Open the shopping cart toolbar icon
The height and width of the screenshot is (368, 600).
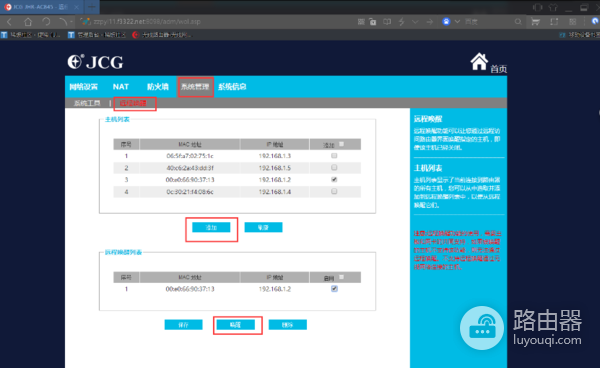pyautogui.click(x=535, y=22)
